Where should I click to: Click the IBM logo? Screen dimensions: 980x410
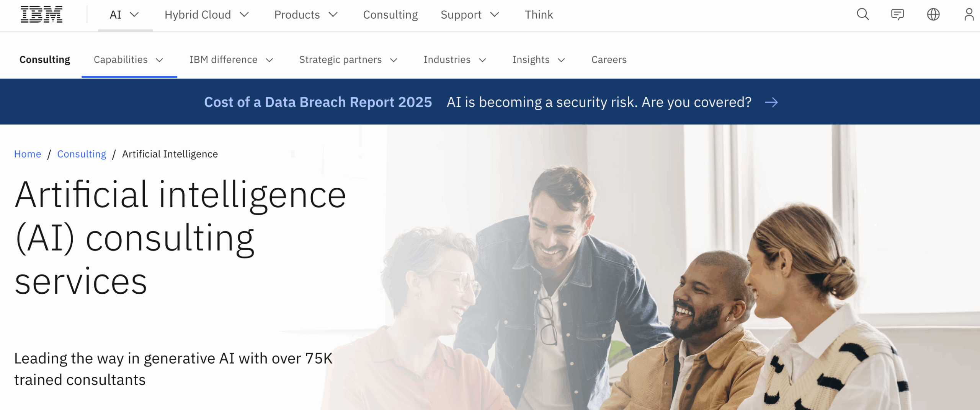41,15
